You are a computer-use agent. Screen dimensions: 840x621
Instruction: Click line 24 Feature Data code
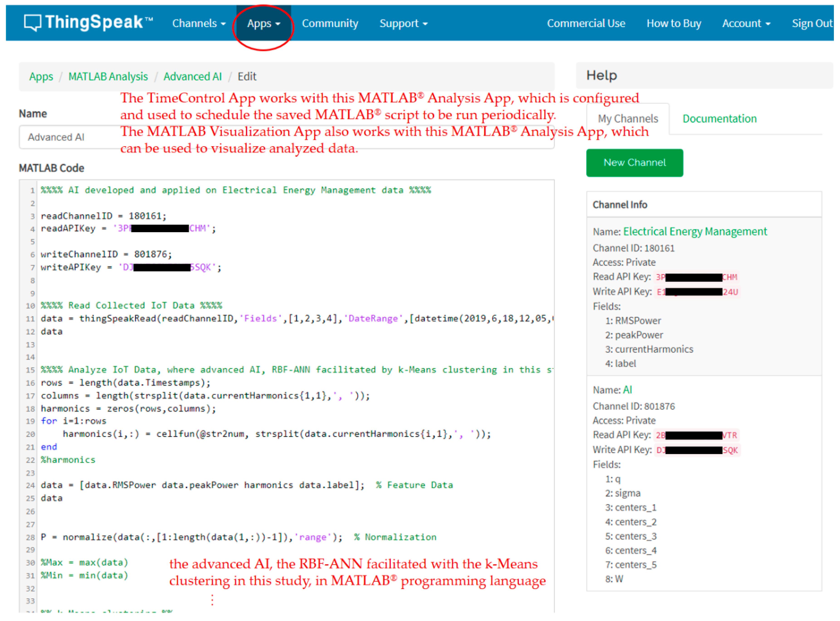point(247,485)
